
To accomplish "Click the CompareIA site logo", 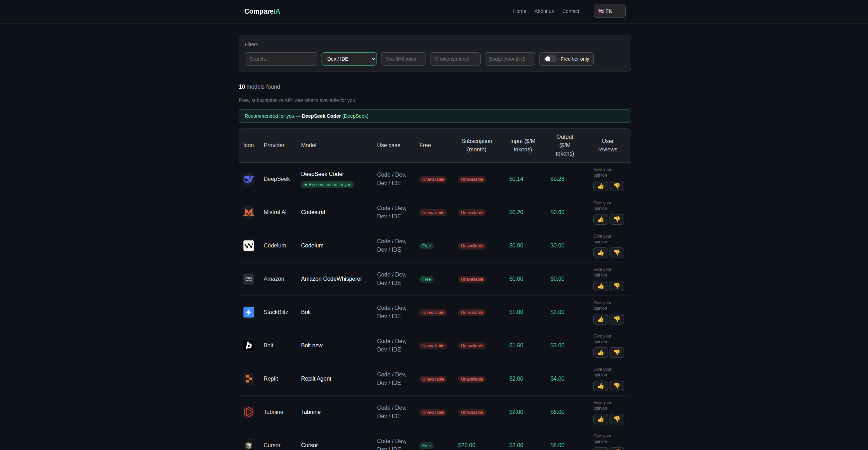I will point(262,11).
